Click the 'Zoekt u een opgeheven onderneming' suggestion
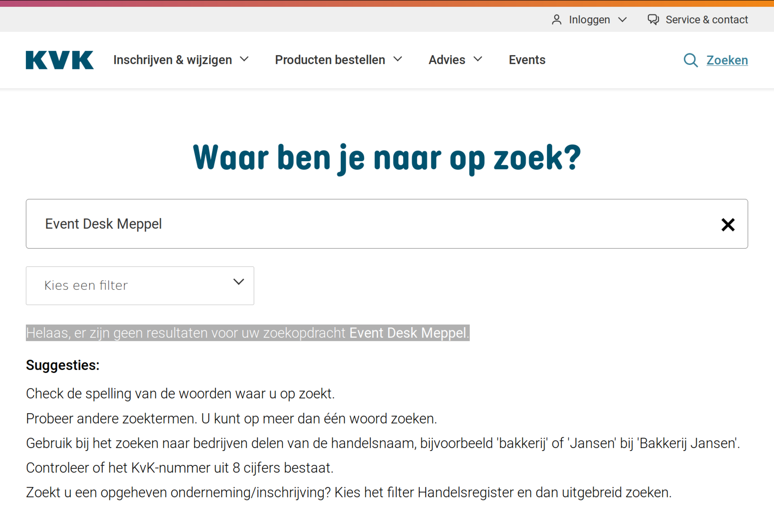Viewport: 774px width, 532px height. (x=349, y=493)
